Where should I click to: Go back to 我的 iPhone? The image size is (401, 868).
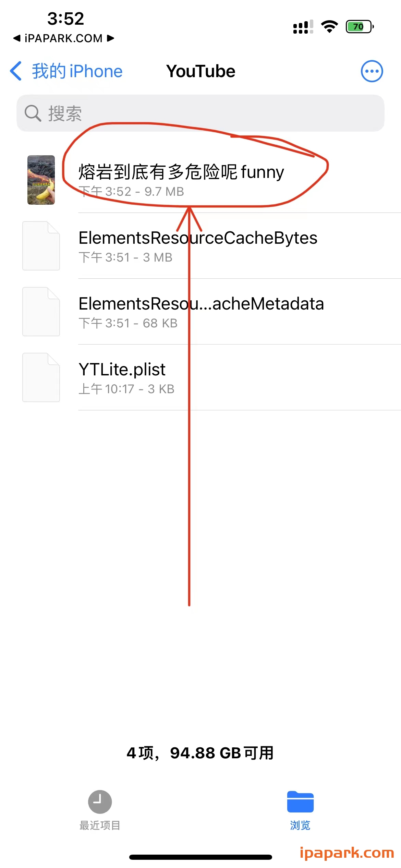[77, 71]
